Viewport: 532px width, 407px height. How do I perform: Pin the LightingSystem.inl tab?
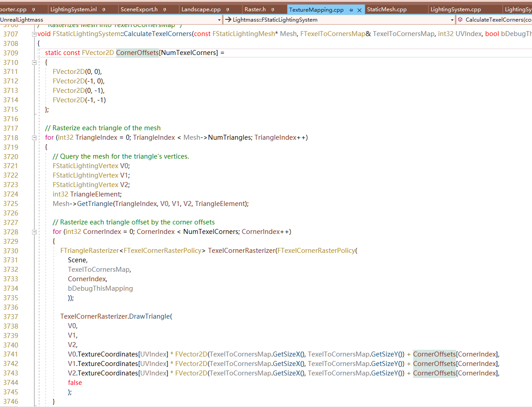104,10
